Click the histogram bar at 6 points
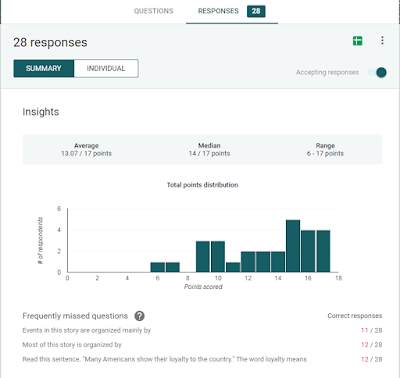The image size is (400, 378). coord(158,267)
